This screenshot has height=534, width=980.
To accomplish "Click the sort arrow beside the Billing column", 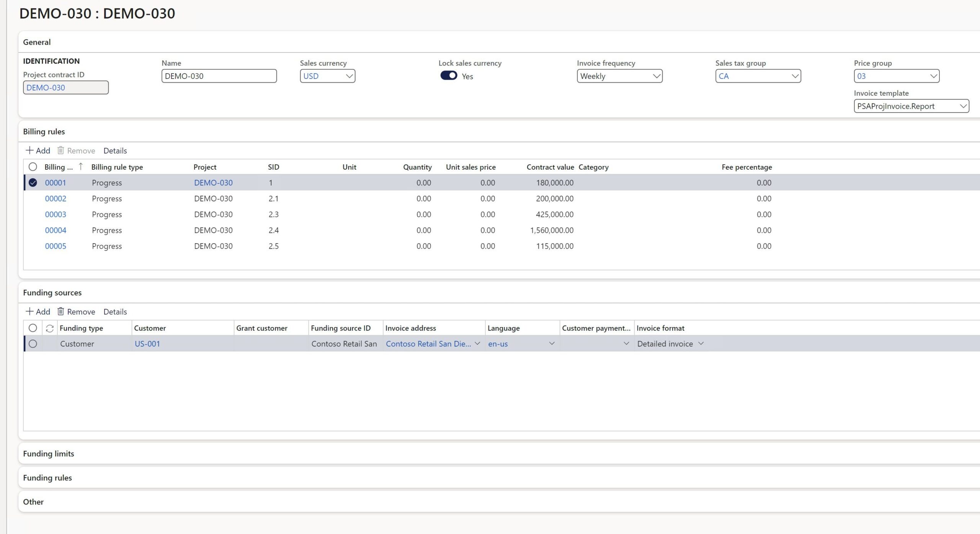I will [81, 167].
